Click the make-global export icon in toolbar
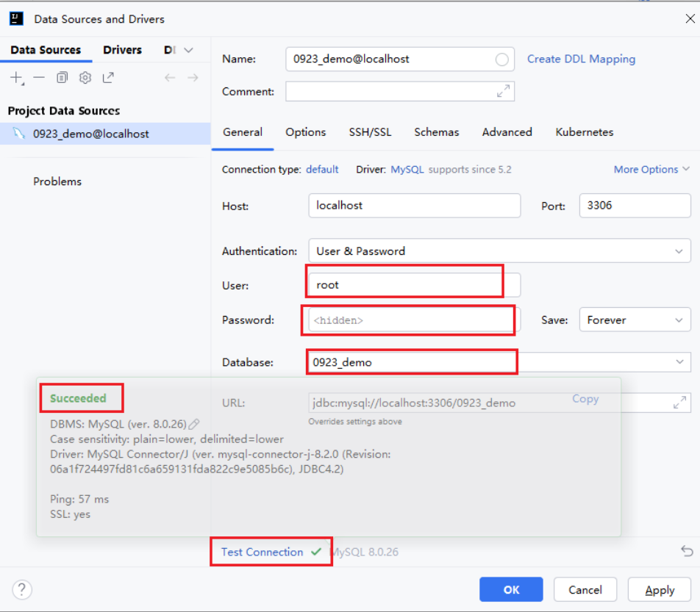 [x=108, y=78]
